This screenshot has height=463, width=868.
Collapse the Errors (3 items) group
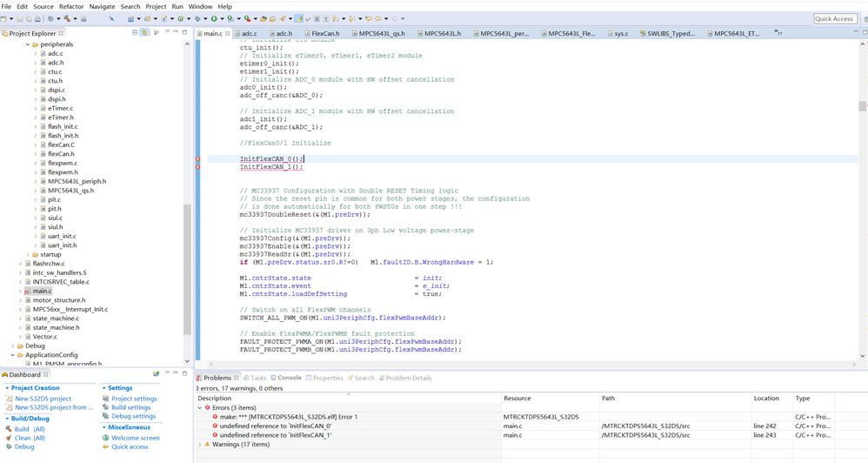pyautogui.click(x=200, y=407)
